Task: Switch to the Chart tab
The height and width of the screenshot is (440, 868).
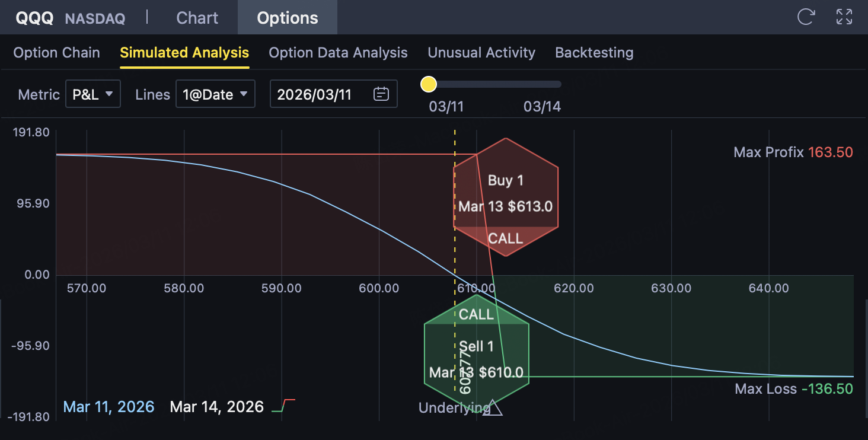Action: click(x=197, y=18)
